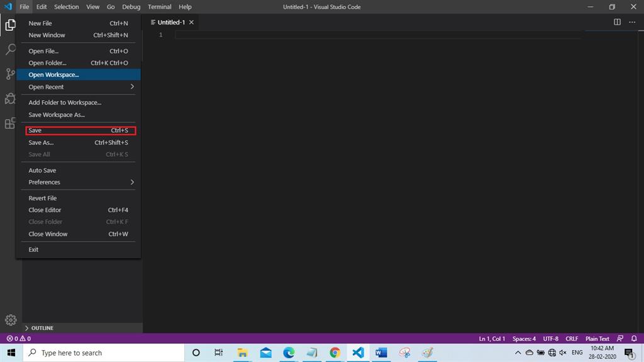The image size is (644, 362).
Task: Click the ENG language indicator
Action: 577,353
